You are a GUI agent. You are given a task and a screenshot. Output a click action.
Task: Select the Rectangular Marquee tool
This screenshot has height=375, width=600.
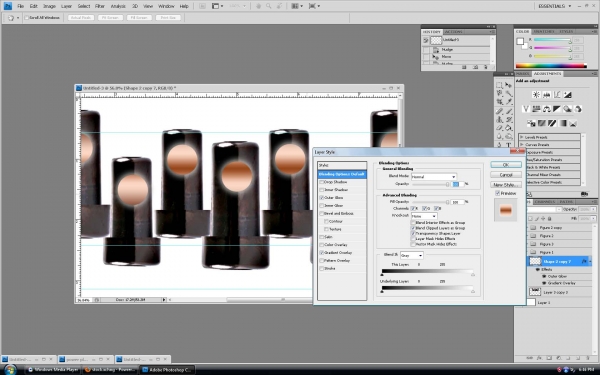[x=499, y=85]
